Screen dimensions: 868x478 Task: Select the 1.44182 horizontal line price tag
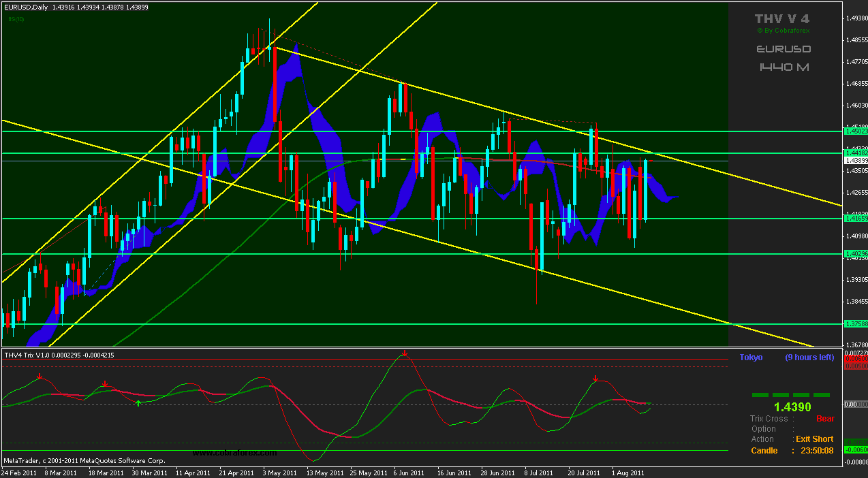855,153
